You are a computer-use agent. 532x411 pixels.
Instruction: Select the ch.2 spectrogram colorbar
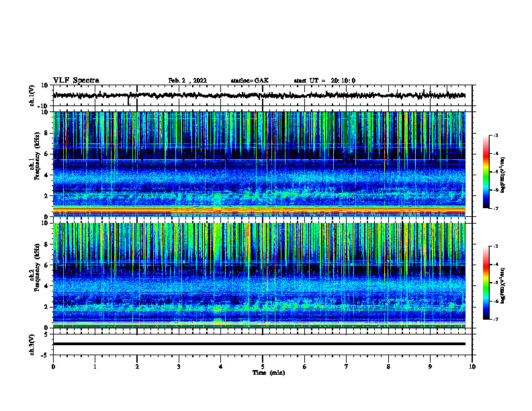pyautogui.click(x=486, y=283)
